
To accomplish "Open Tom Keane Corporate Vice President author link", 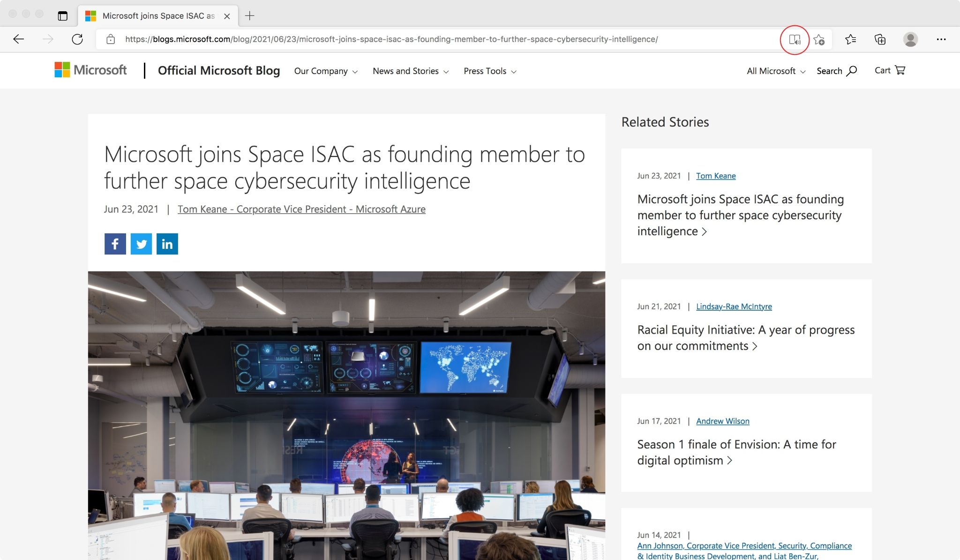I will coord(301,209).
